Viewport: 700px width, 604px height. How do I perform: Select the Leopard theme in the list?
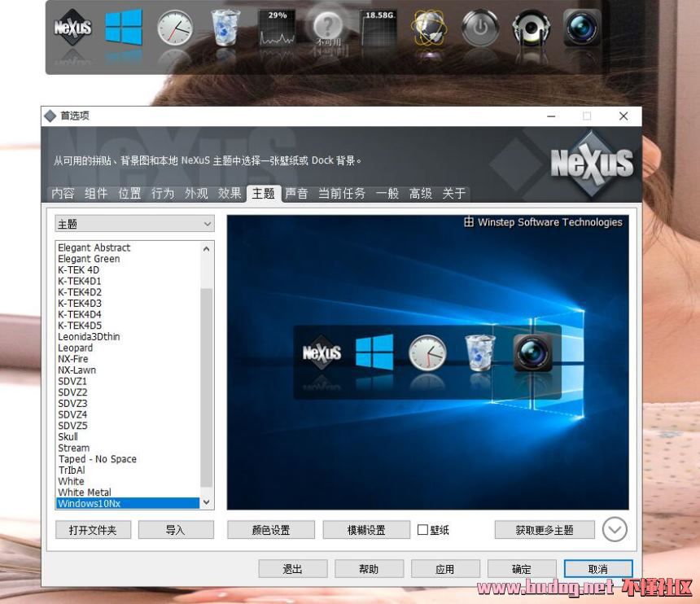[x=76, y=348]
